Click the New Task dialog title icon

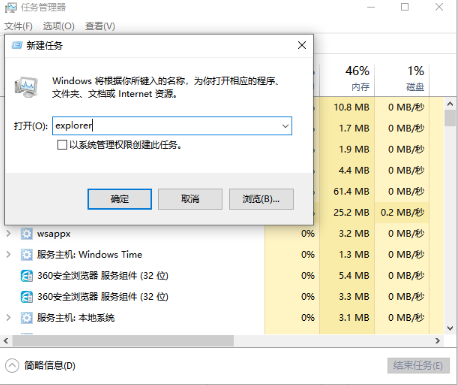[x=17, y=45]
